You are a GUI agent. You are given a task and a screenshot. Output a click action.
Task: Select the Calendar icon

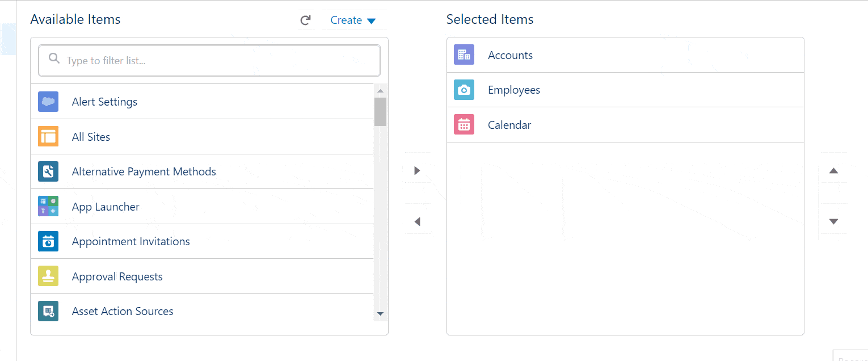464,124
